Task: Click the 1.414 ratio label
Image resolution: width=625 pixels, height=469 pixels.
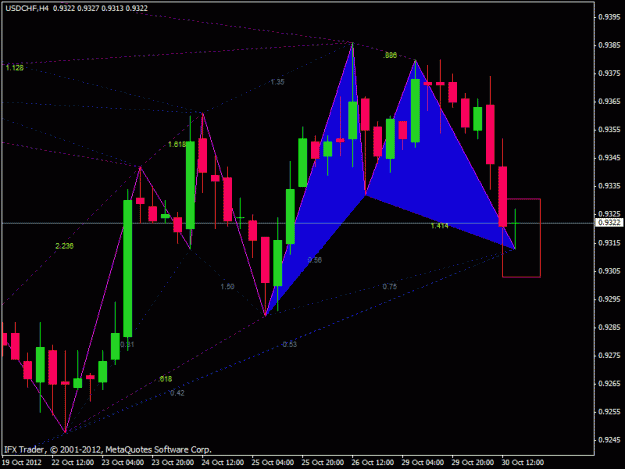Action: pyautogui.click(x=439, y=226)
